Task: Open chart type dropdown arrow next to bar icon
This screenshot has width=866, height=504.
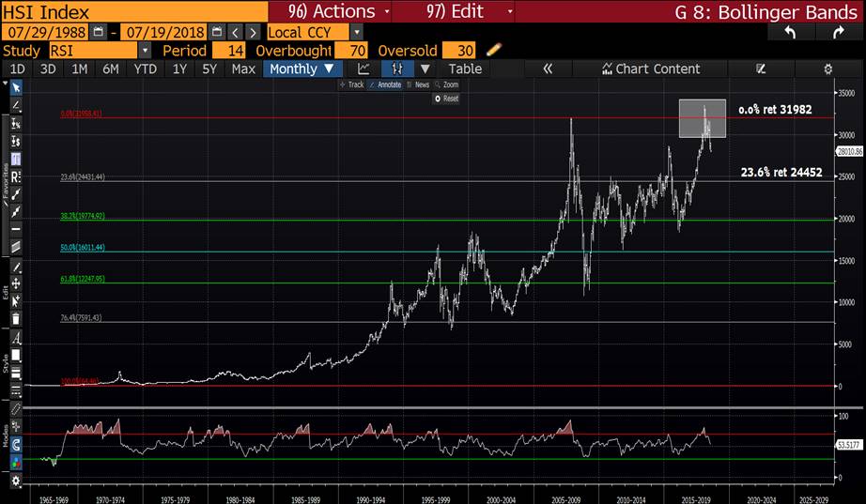Action: tap(425, 69)
